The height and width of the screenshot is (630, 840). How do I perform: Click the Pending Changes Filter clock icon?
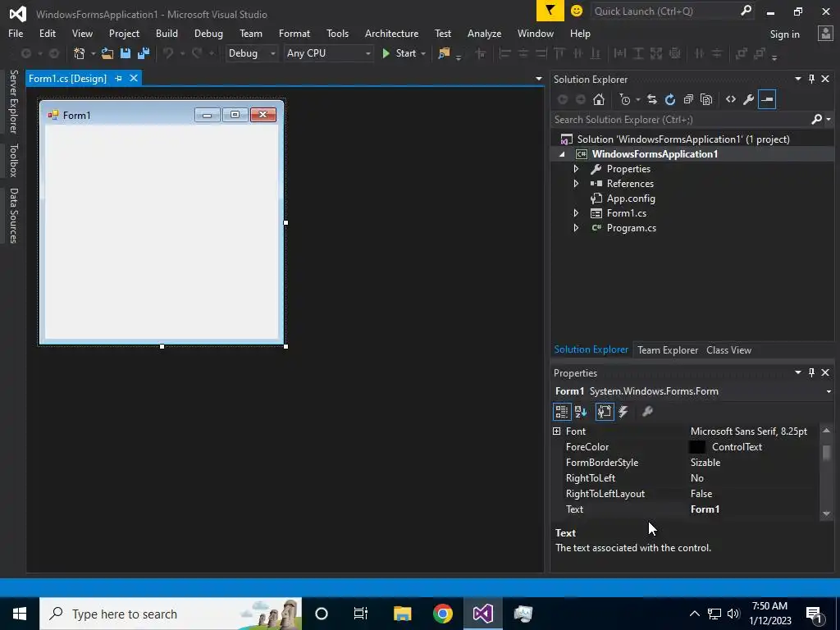[625, 99]
